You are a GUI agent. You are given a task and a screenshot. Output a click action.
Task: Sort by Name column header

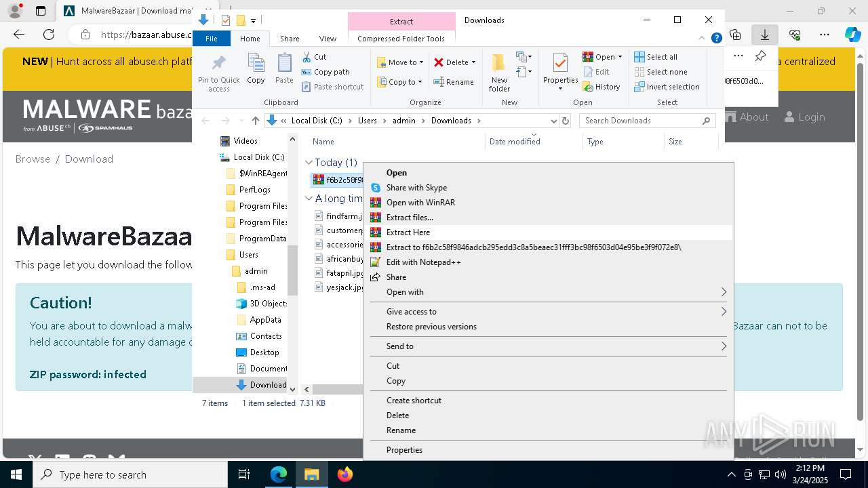[397, 142]
